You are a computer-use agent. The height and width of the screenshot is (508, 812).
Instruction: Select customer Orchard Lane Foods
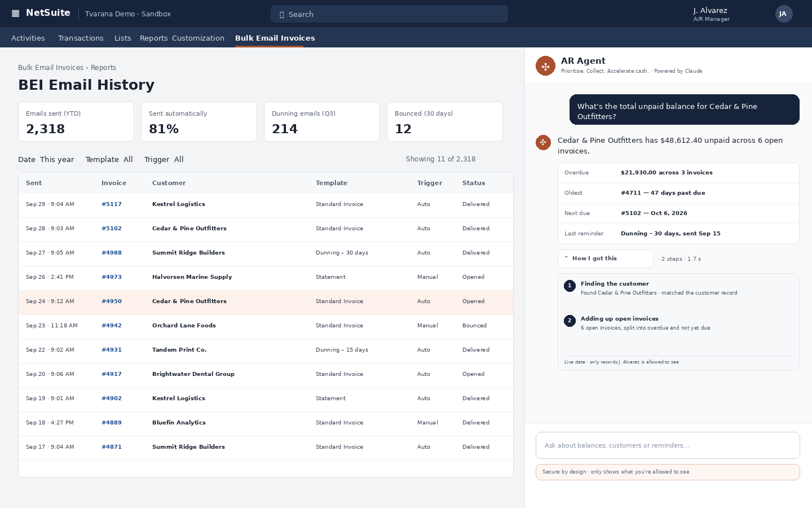184,326
